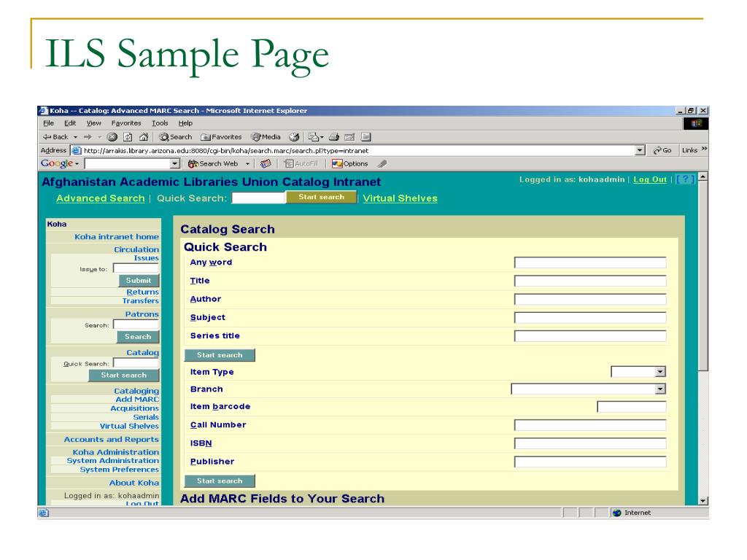Click the Advanced Search link

100,198
